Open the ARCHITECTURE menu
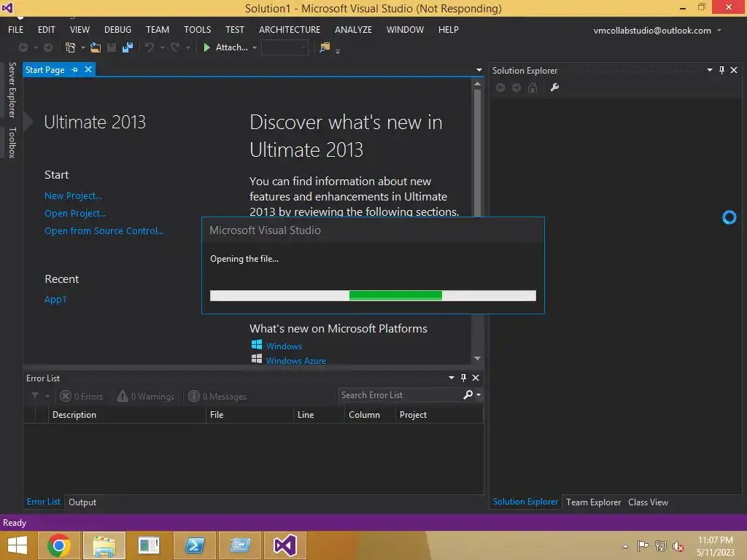Image resolution: width=747 pixels, height=560 pixels. (290, 29)
